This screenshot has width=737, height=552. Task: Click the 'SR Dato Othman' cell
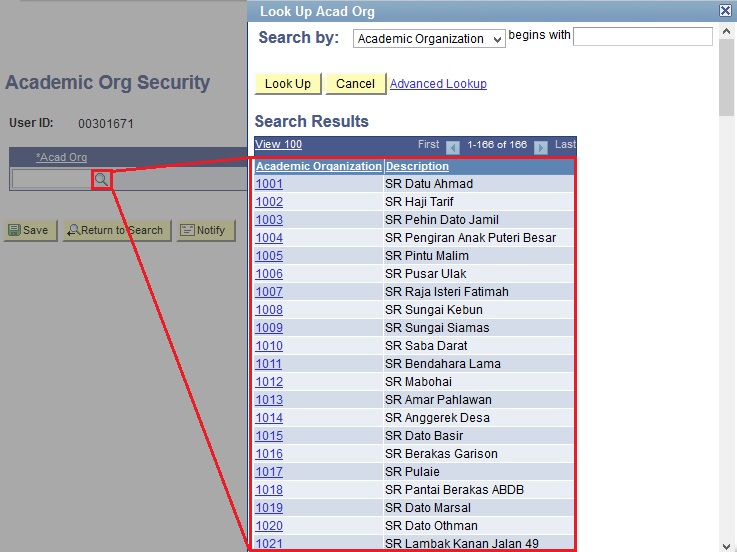[478, 526]
